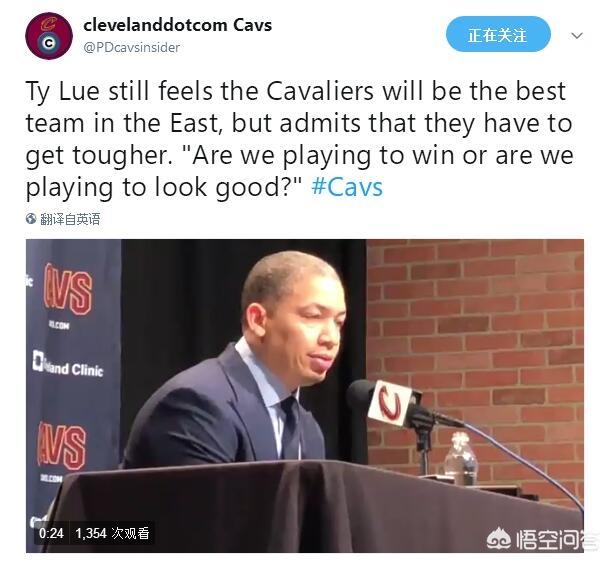Click the 0:24 video duration badge
Screen dimensions: 611x562
[51, 533]
